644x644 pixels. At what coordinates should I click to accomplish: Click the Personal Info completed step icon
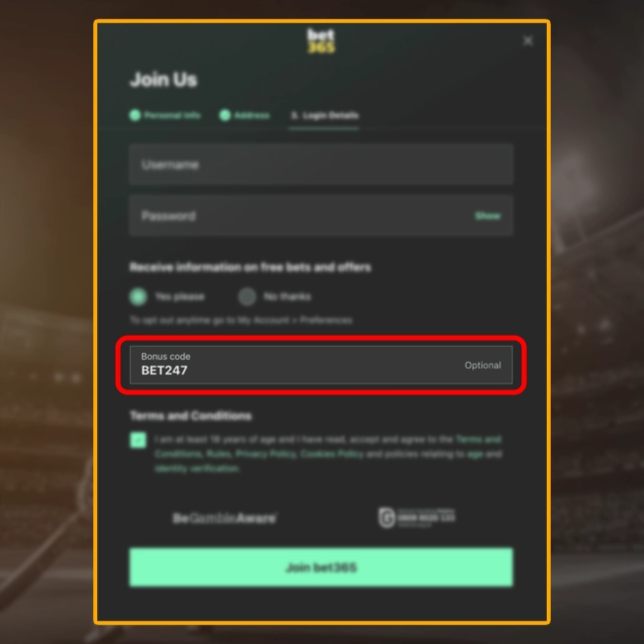pyautogui.click(x=135, y=115)
